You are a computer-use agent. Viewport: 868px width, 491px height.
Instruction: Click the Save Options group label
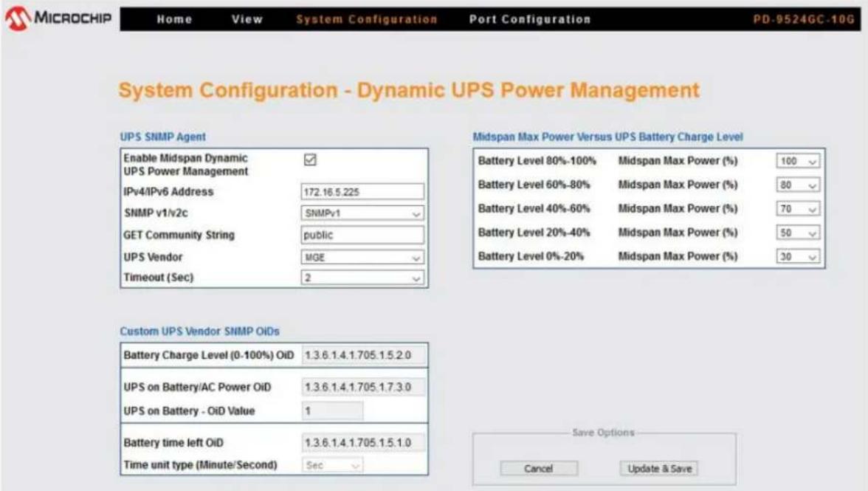[604, 433]
